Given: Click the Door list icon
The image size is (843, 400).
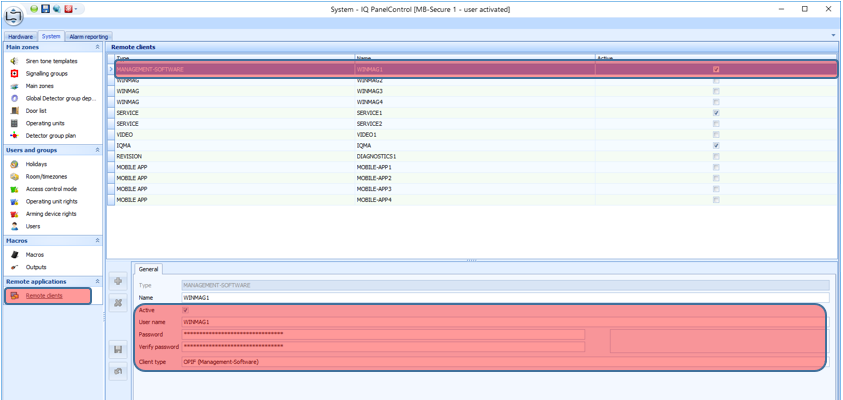Looking at the screenshot, I should click(15, 111).
